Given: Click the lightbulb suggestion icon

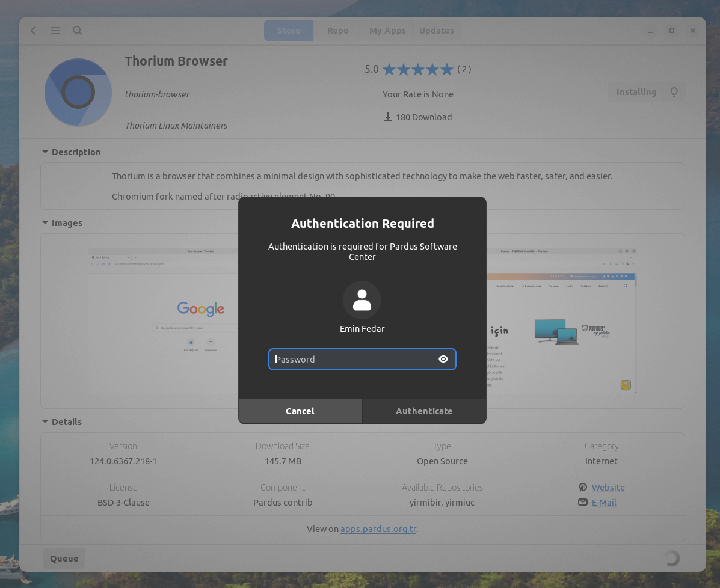Looking at the screenshot, I should coord(674,91).
